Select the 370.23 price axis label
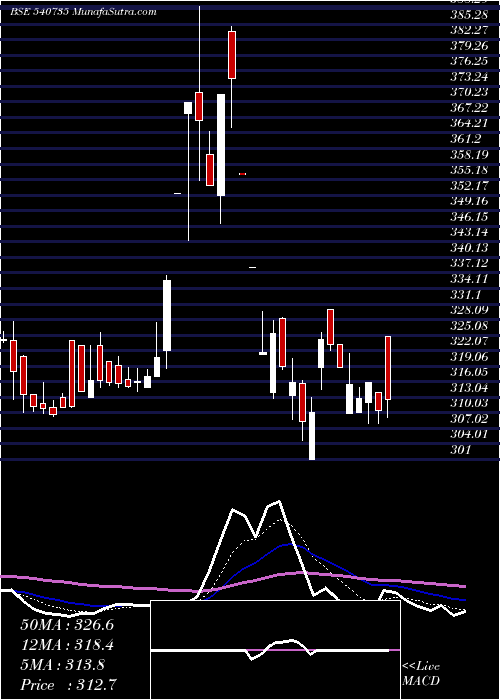The image size is (500, 700). (469, 92)
